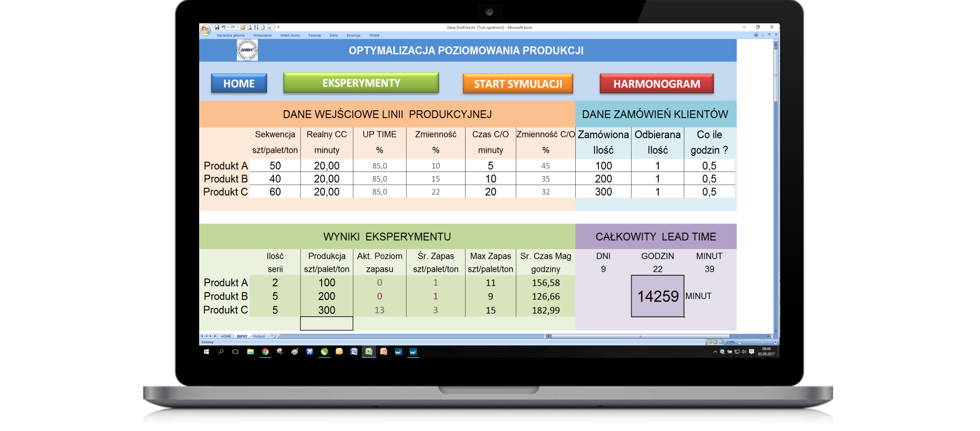Open the Windows Start menu

pyautogui.click(x=207, y=351)
